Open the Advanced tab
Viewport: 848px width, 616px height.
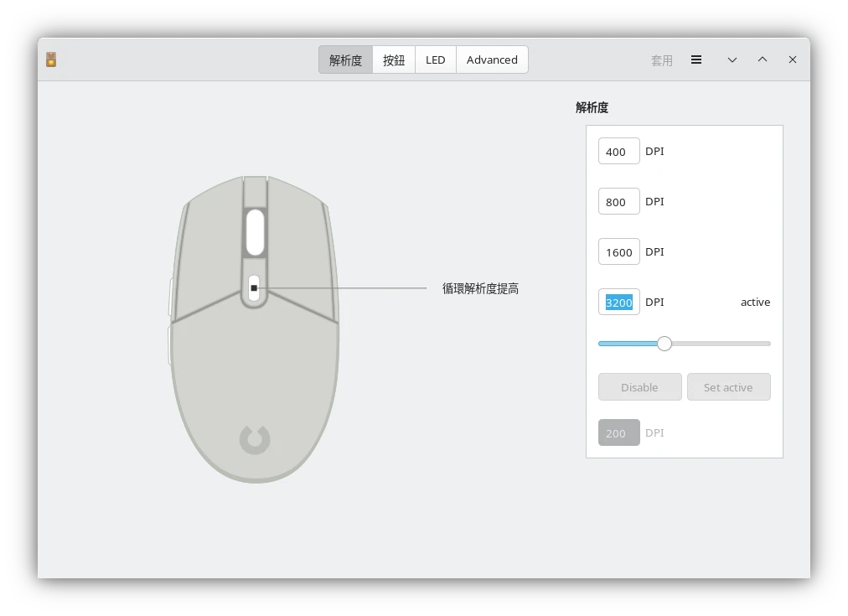pos(492,60)
